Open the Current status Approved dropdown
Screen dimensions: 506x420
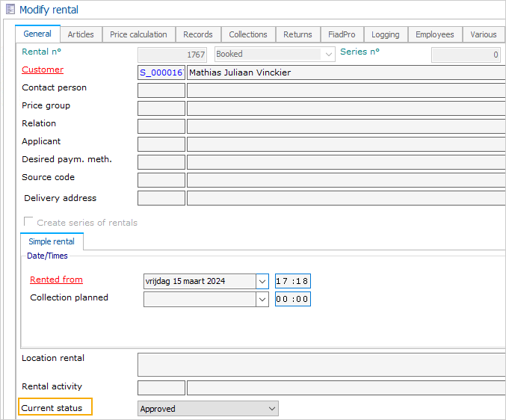[x=271, y=408]
